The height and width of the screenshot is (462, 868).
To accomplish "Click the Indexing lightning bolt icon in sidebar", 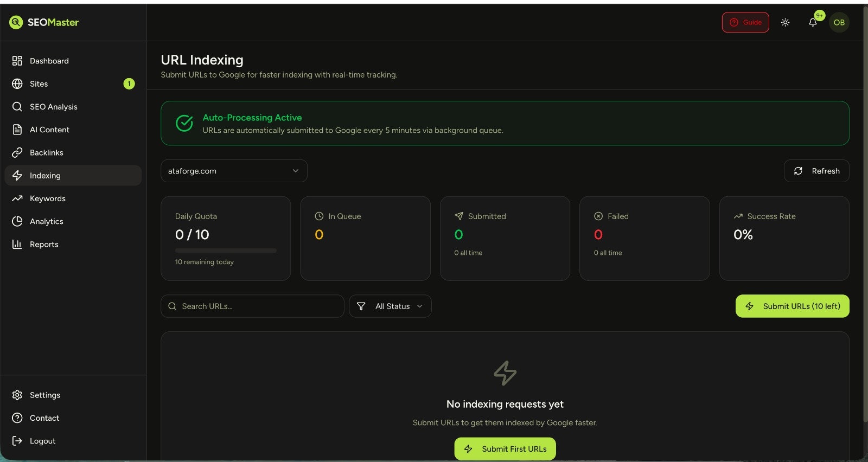I will (17, 176).
